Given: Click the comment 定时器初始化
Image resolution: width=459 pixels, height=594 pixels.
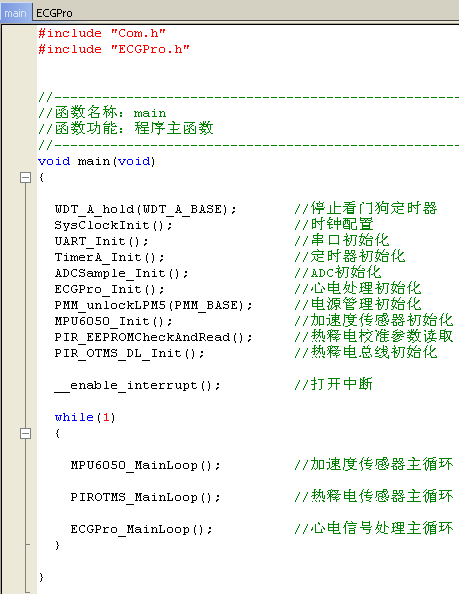Looking at the screenshot, I should (350, 256).
